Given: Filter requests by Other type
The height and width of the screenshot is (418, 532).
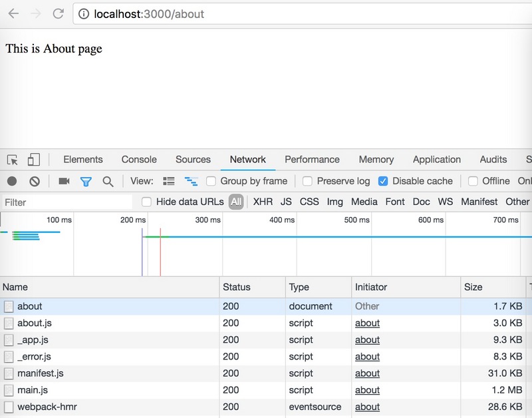Looking at the screenshot, I should click(x=517, y=202).
